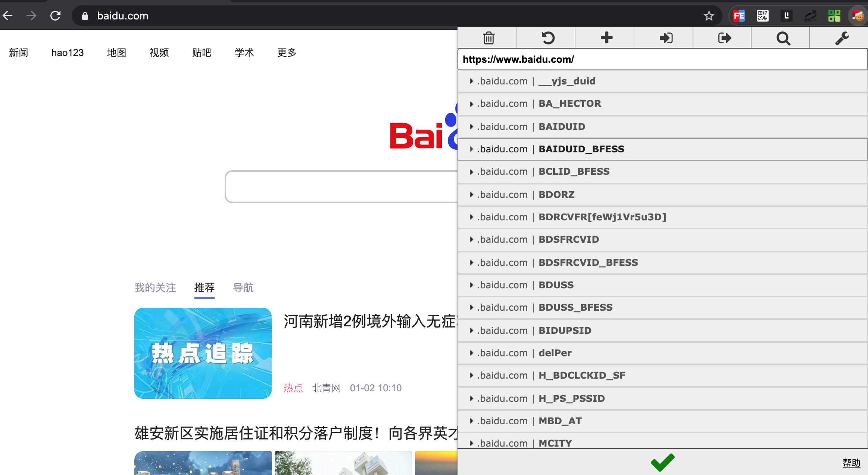Expand the BAIDUID_BFESS cookie row
This screenshot has width=868, height=475.
662,149
